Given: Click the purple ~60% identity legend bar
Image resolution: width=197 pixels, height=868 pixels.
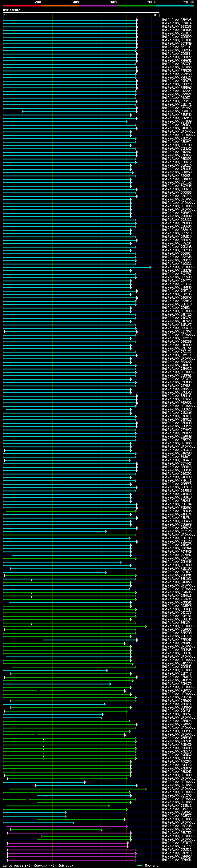Looking at the screenshot, I should click(x=99, y=6).
